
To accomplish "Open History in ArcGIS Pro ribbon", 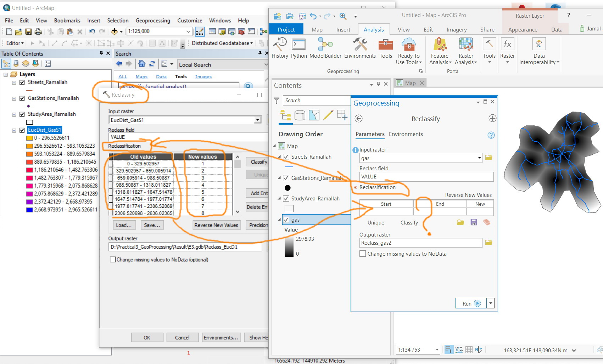I will click(x=280, y=49).
